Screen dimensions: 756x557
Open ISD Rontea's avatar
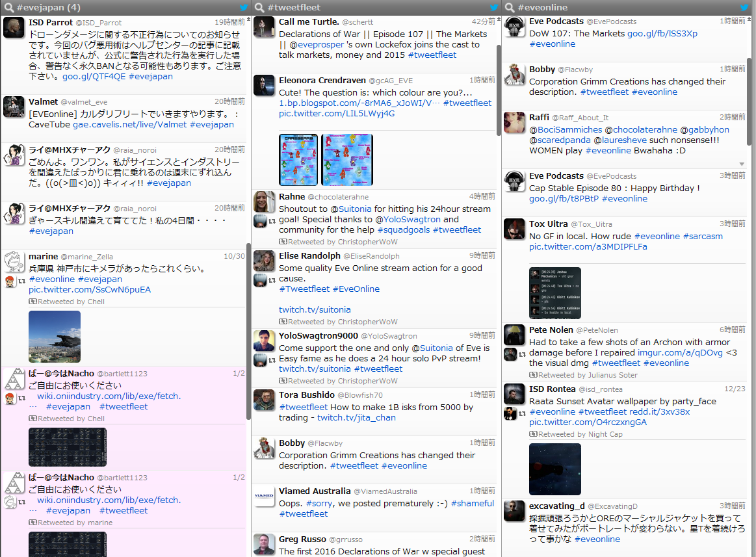[514, 394]
